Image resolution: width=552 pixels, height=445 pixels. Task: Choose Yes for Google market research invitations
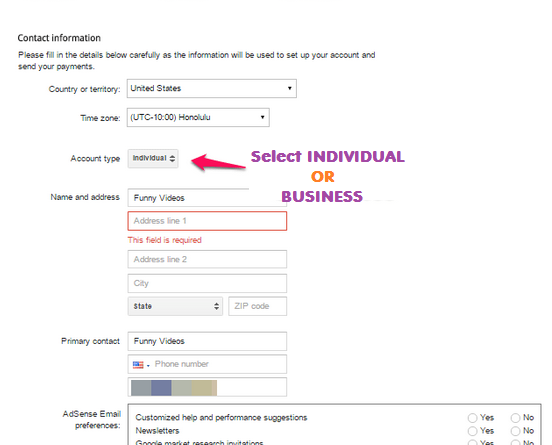click(x=472, y=443)
